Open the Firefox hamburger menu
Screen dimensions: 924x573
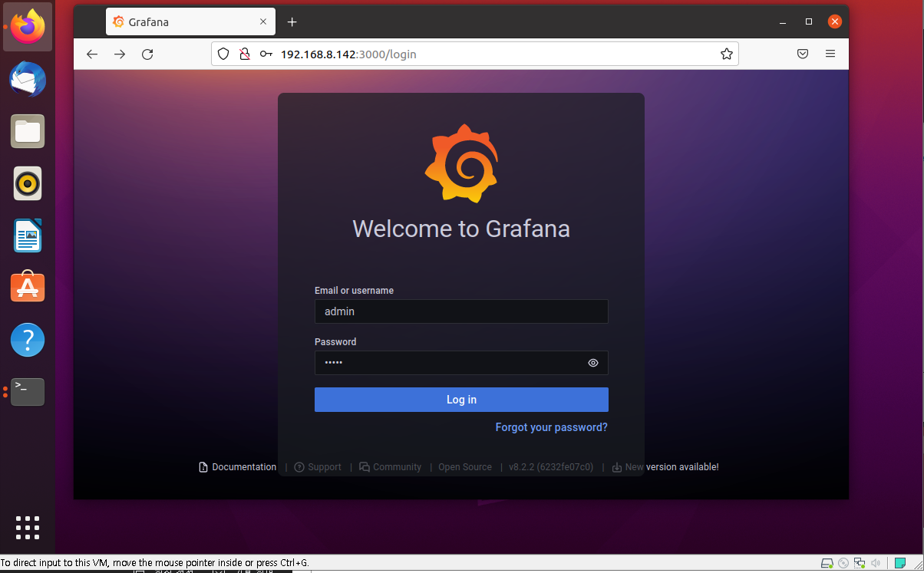[x=830, y=54]
